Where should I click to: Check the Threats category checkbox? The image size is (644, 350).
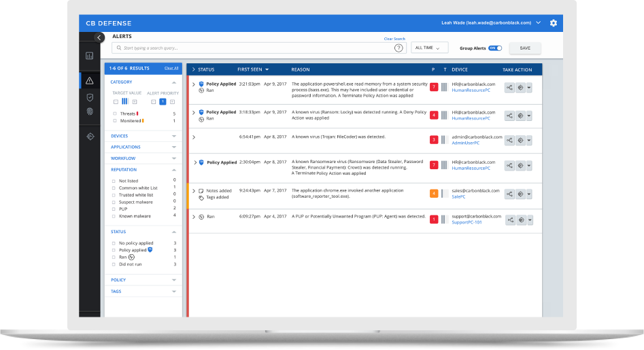click(115, 113)
